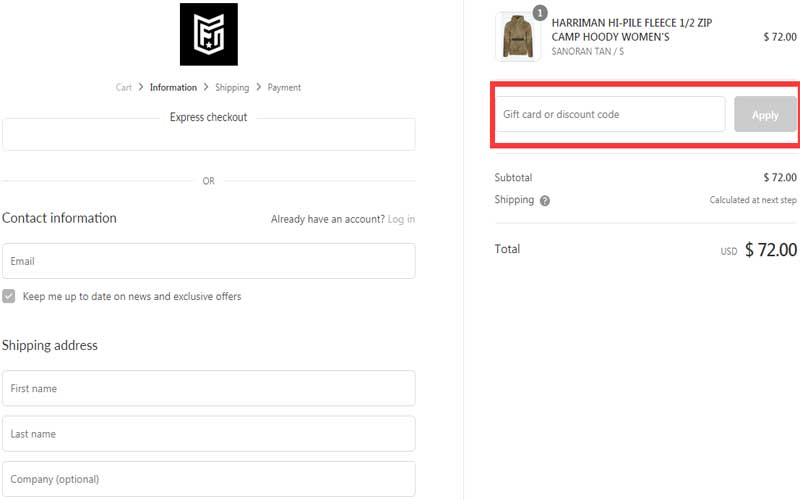Open the fleece hoody product thumbnail
This screenshot has height=500, width=800.
tap(518, 38)
